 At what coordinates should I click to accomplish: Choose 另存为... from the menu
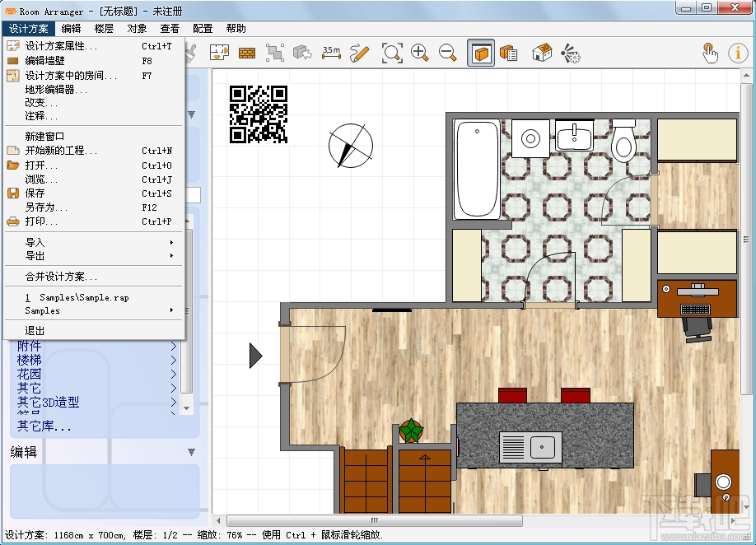coord(46,207)
